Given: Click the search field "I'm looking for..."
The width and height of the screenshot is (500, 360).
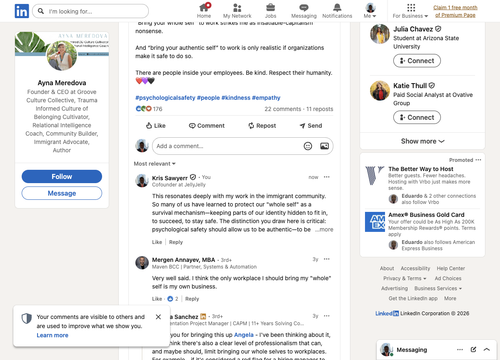Looking at the screenshot, I should pyautogui.click(x=91, y=11).
